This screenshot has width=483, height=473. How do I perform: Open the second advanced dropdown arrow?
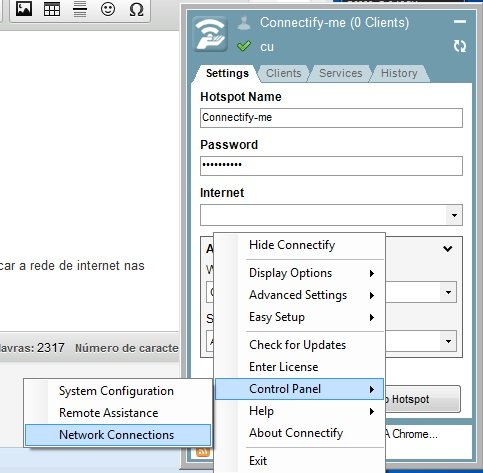pos(448,341)
